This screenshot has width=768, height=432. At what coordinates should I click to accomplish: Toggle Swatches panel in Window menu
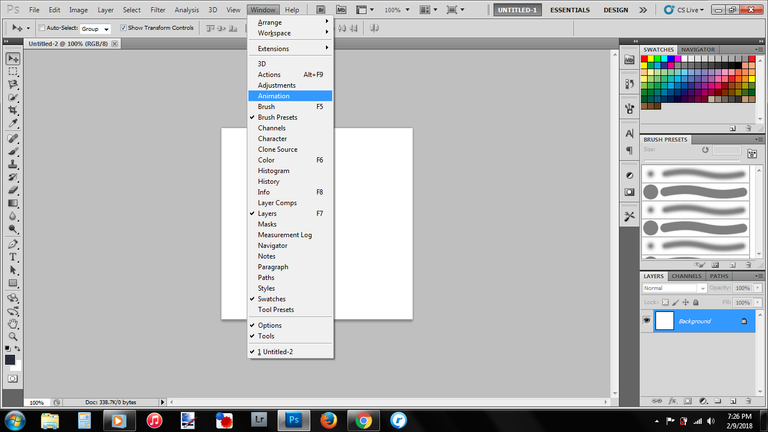coord(290,299)
